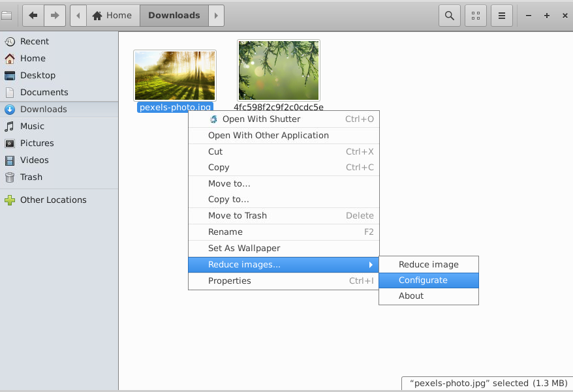Viewport: 573px width, 392px height.
Task: Click the Documents page icon
Action: 10,93
